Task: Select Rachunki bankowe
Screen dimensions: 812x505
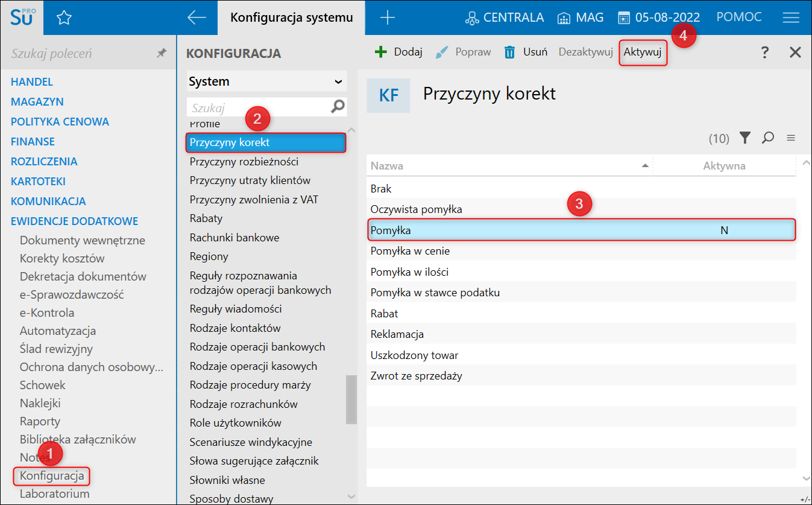Action: point(234,237)
